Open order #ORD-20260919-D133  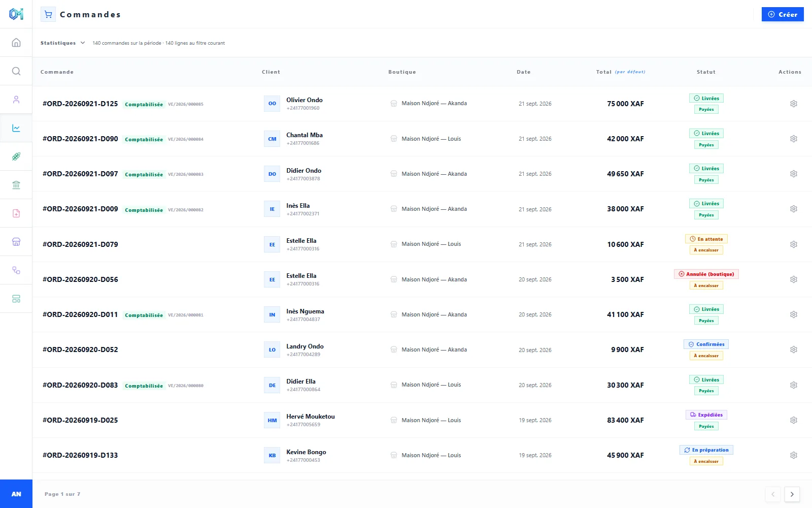coord(80,455)
